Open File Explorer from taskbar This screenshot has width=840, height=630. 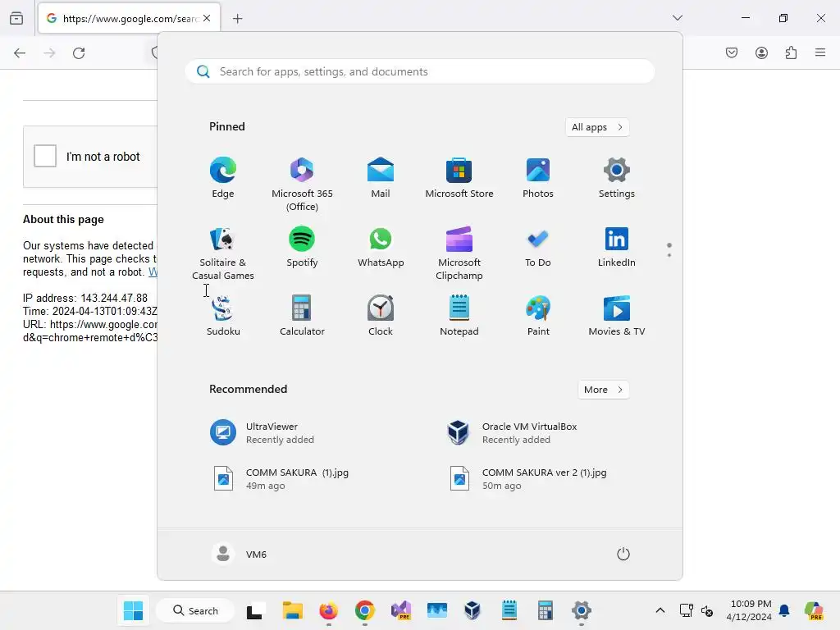(293, 610)
